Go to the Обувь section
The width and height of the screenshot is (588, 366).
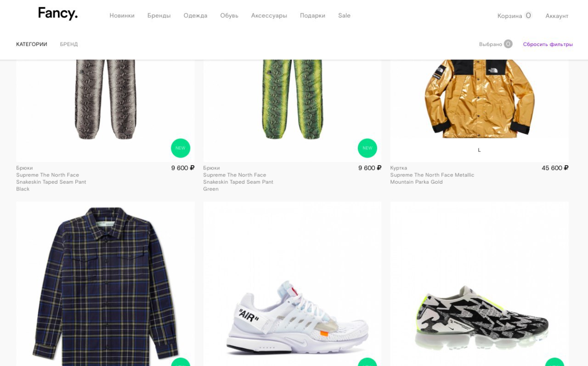[x=229, y=16]
